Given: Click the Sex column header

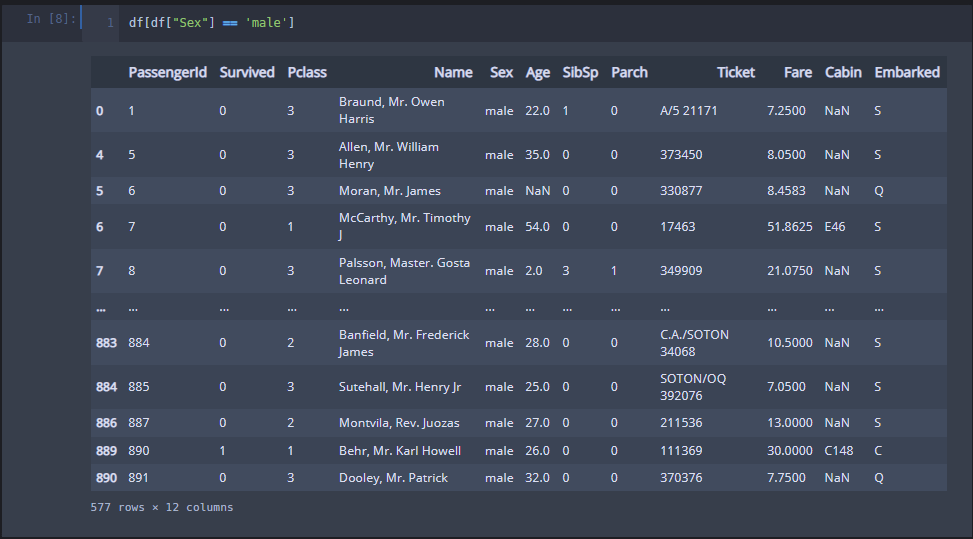Looking at the screenshot, I should click(501, 73).
